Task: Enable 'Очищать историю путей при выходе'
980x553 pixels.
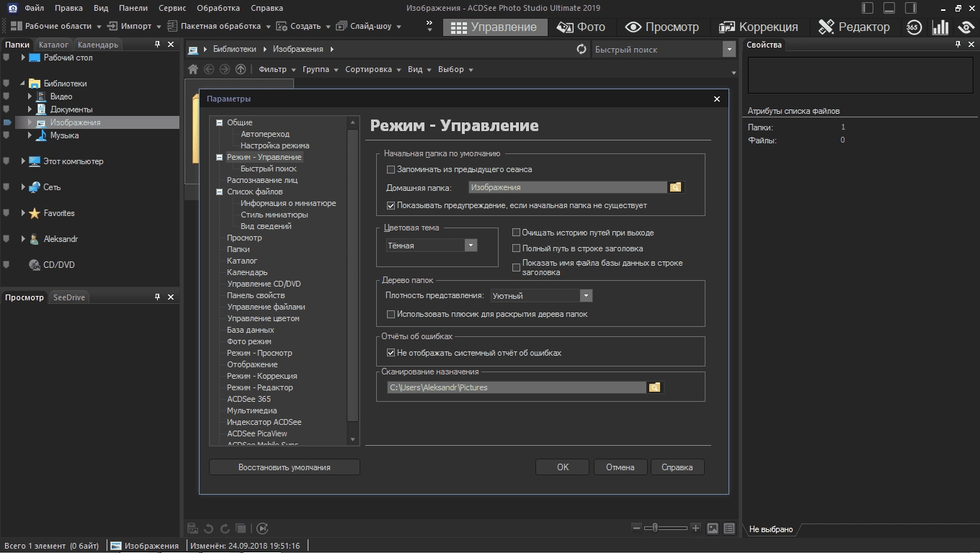Action: (x=516, y=233)
